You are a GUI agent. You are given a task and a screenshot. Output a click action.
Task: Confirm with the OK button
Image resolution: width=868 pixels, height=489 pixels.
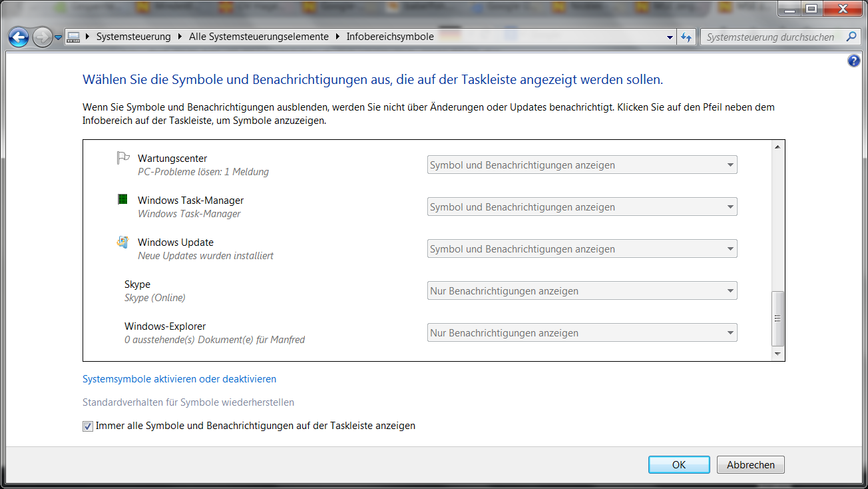tap(679, 465)
